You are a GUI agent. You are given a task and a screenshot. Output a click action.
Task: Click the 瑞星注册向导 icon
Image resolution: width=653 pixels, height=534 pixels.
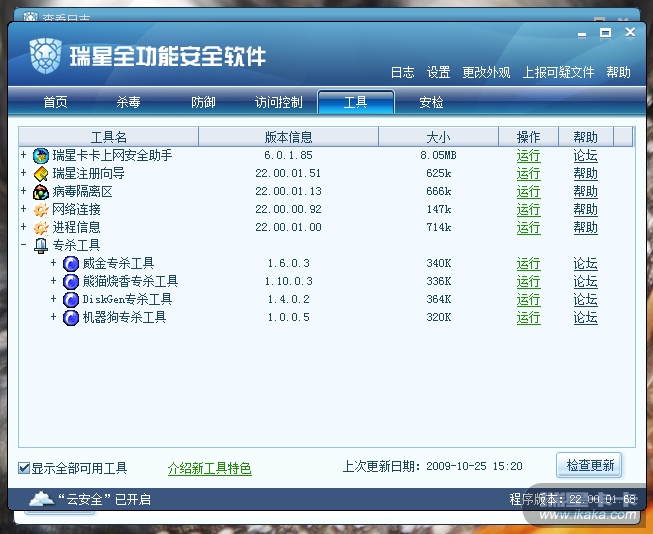coord(41,174)
